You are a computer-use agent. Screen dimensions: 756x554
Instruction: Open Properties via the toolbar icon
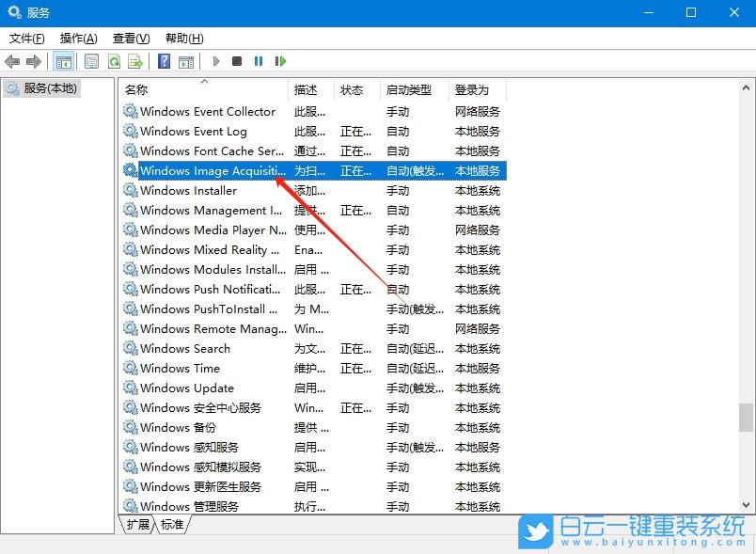(x=90, y=60)
